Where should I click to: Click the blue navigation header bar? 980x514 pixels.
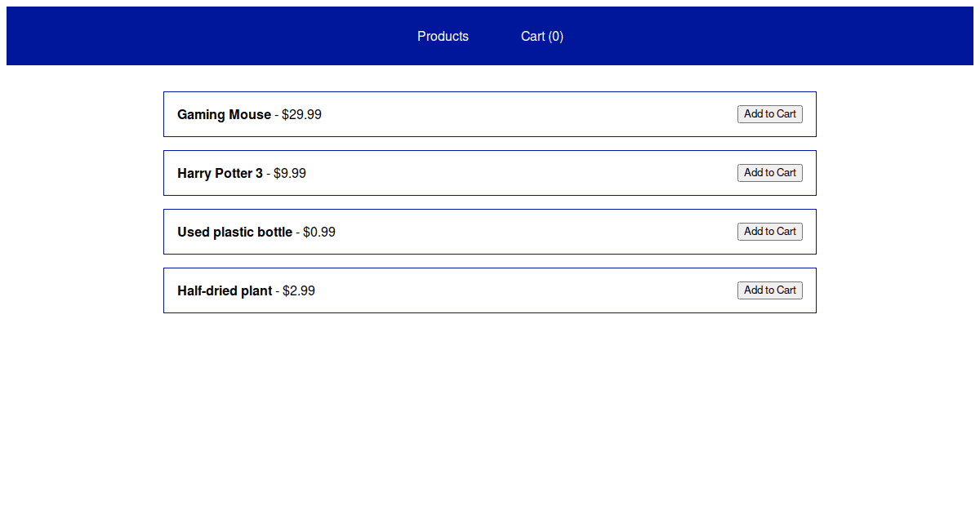(163, 36)
